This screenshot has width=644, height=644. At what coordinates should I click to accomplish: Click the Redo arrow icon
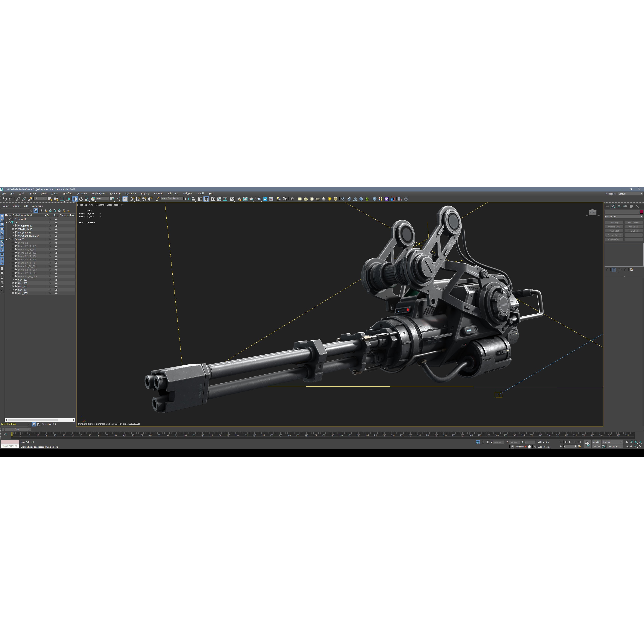click(11, 199)
